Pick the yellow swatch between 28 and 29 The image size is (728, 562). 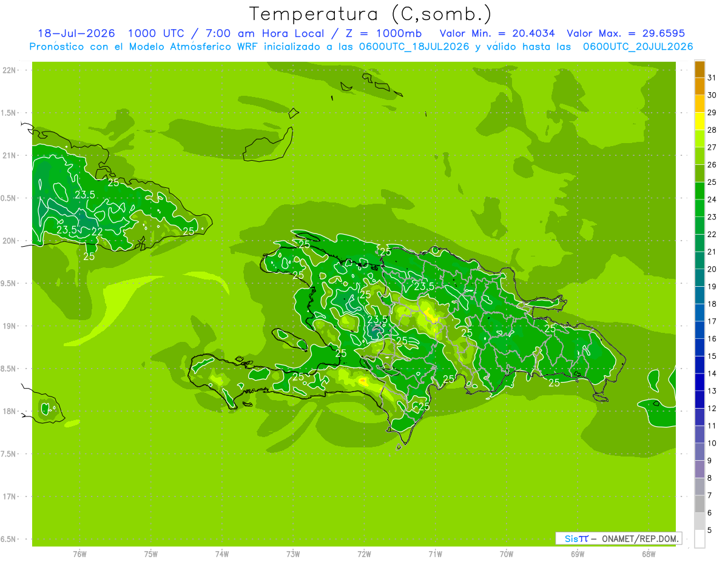[699, 121]
